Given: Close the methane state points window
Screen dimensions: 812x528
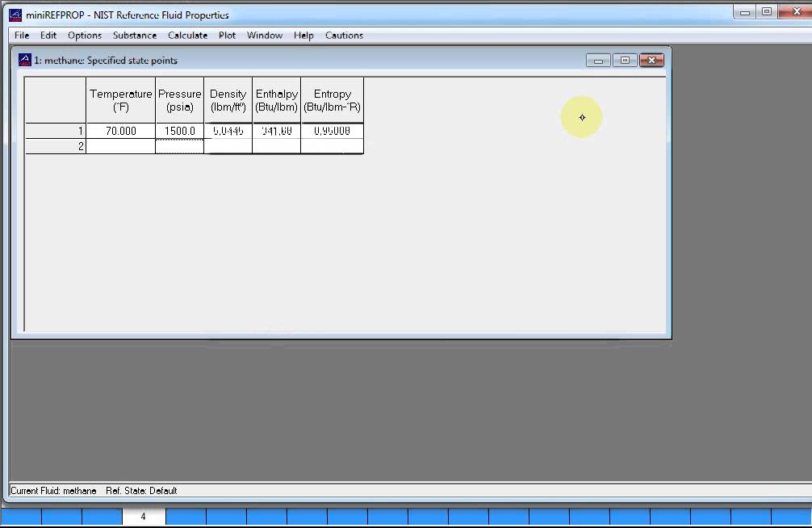Looking at the screenshot, I should pos(652,61).
